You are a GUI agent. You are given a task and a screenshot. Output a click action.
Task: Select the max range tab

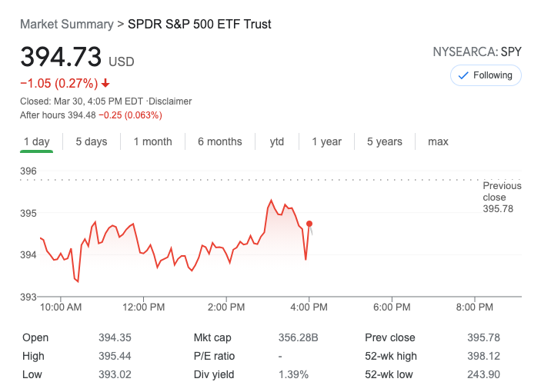(438, 141)
